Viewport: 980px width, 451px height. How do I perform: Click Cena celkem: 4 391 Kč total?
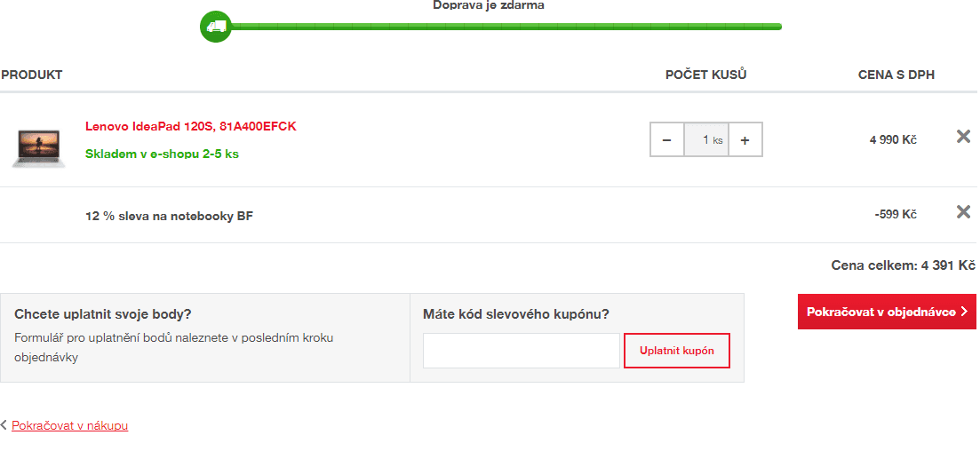coord(903,265)
